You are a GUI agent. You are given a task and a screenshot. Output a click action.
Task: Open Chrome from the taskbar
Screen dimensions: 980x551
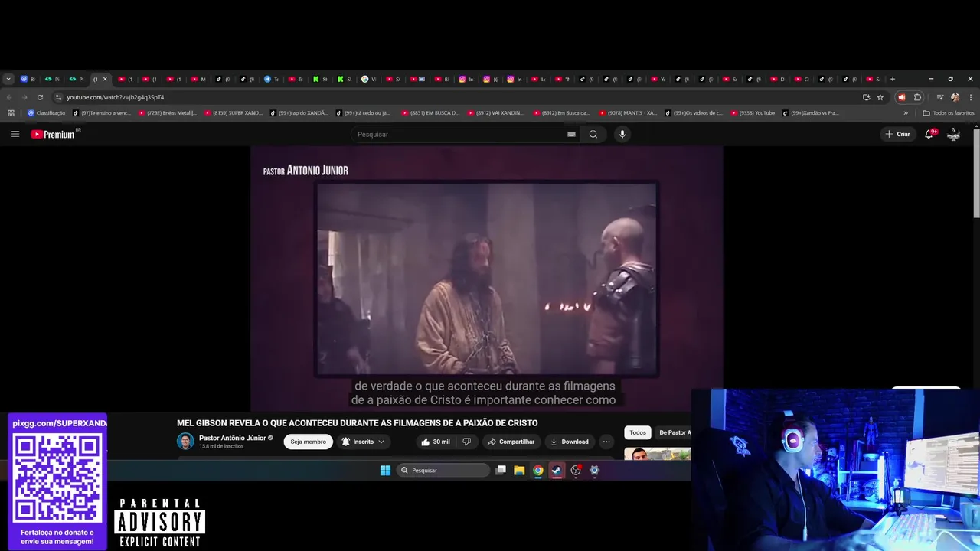(x=538, y=470)
